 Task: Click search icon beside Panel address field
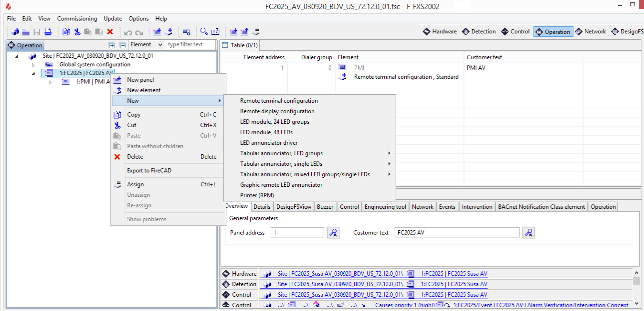pos(333,233)
